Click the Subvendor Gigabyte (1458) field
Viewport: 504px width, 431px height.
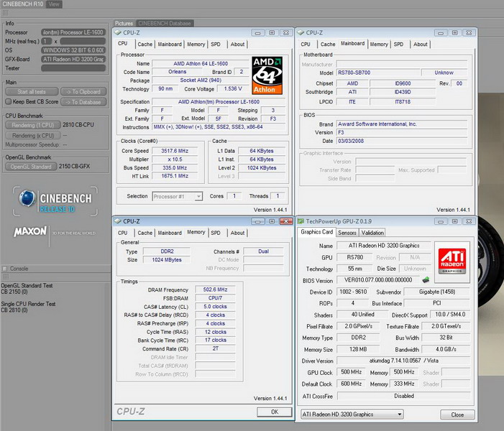pyautogui.click(x=437, y=292)
